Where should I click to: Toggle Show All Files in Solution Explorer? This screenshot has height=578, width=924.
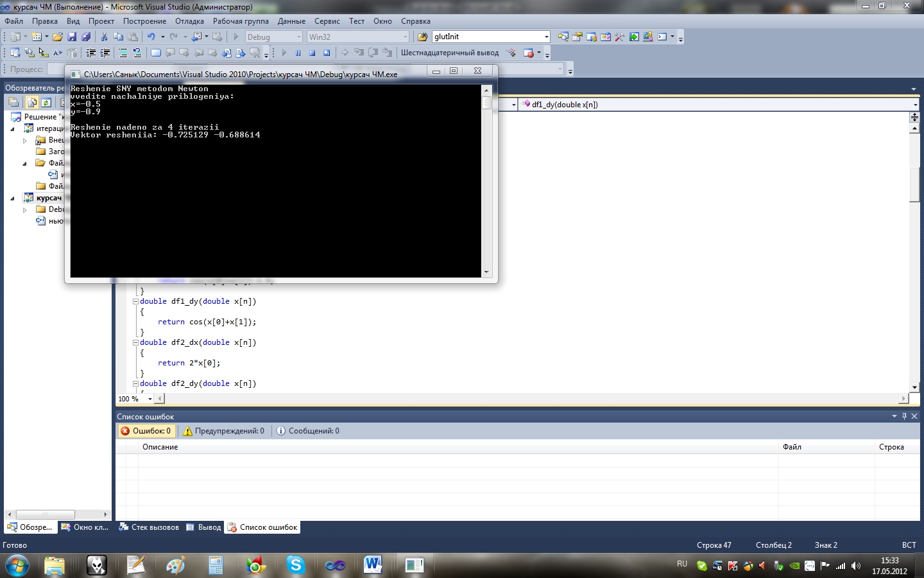click(x=31, y=102)
